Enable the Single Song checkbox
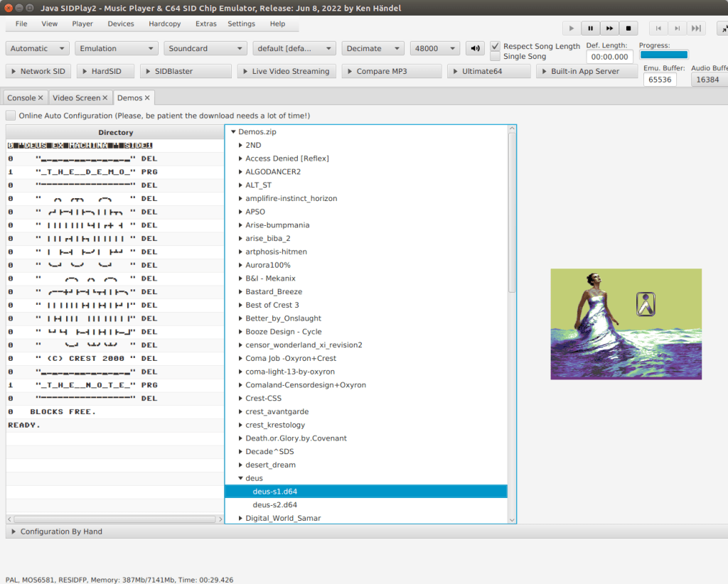 click(x=496, y=56)
